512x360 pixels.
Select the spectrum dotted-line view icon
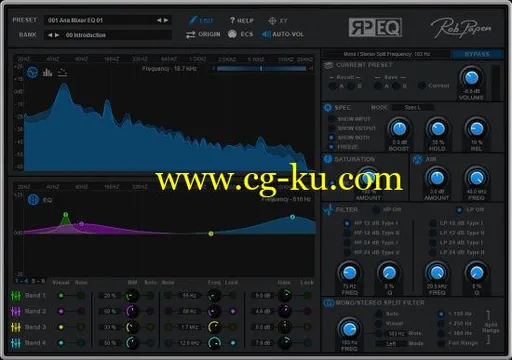point(62,72)
